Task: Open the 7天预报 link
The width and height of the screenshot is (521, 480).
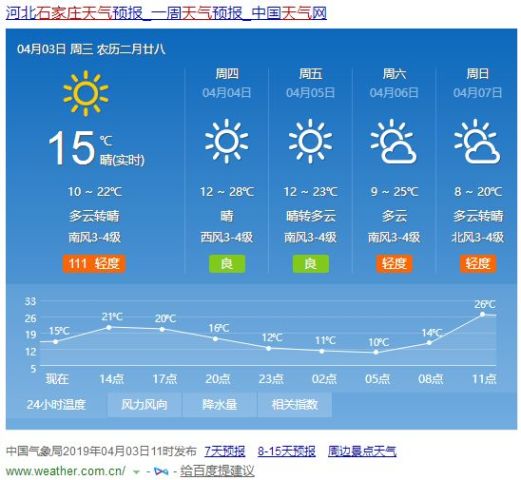Action: click(x=225, y=451)
